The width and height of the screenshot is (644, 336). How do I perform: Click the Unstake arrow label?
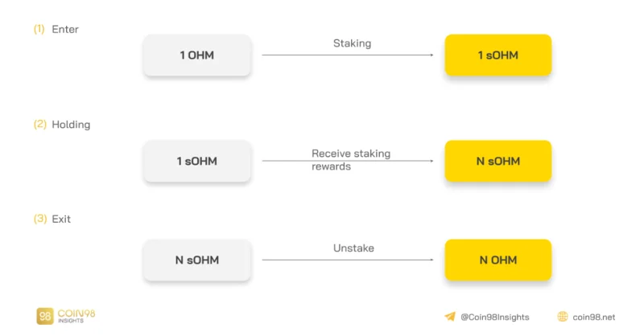coord(353,248)
